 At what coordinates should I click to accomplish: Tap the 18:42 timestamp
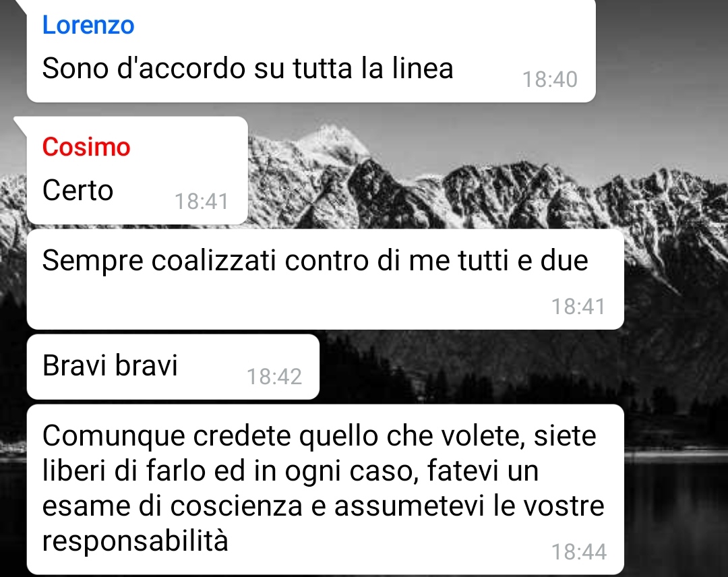click(274, 377)
